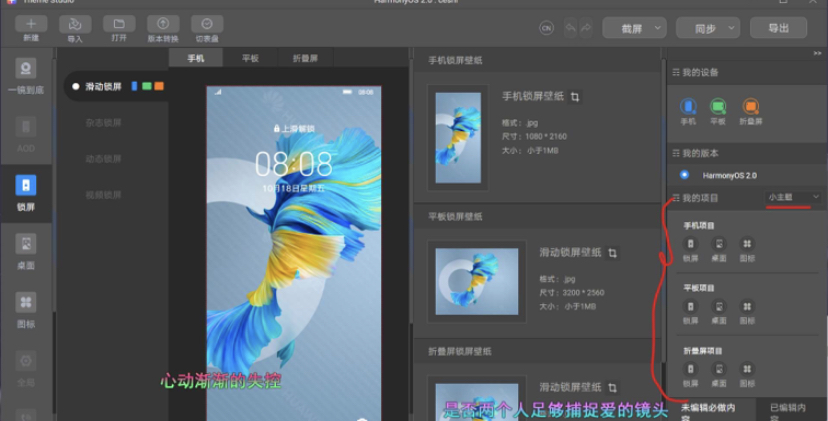Choose 视频锁屏 lock screen type
This screenshot has height=421, width=828.
coord(104,195)
